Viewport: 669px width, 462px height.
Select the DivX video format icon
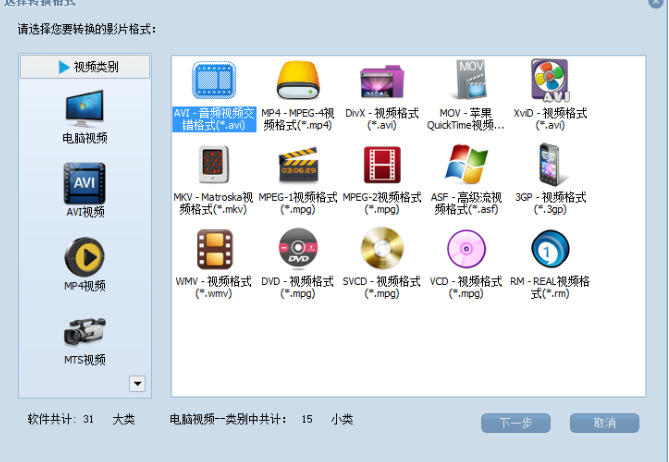click(x=382, y=81)
